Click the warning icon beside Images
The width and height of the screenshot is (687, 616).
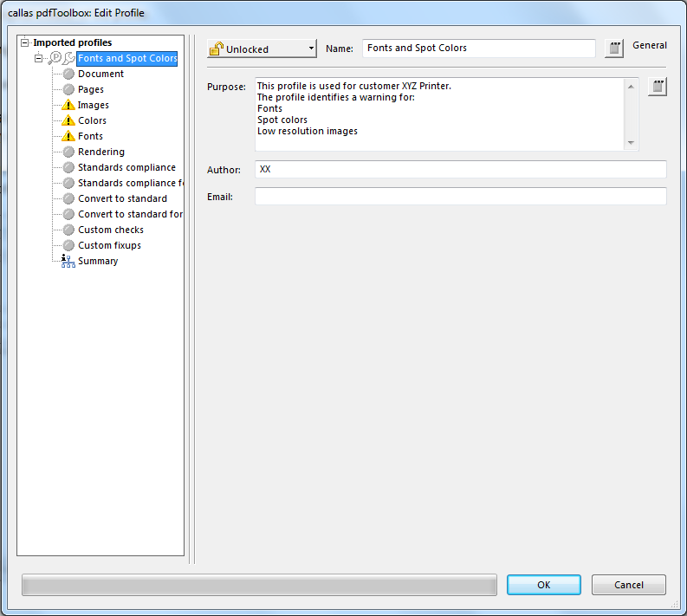point(68,105)
